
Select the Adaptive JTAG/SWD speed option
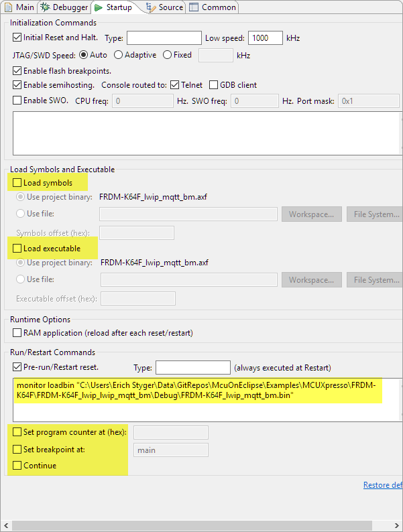click(118, 55)
